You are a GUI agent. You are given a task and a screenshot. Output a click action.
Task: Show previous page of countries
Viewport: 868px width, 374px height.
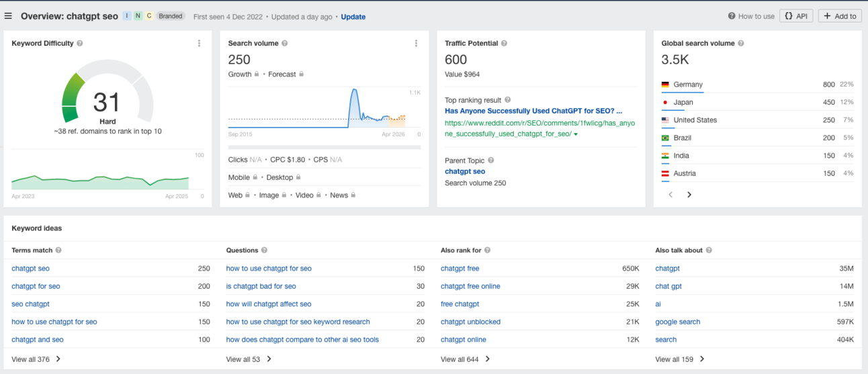pyautogui.click(x=670, y=195)
